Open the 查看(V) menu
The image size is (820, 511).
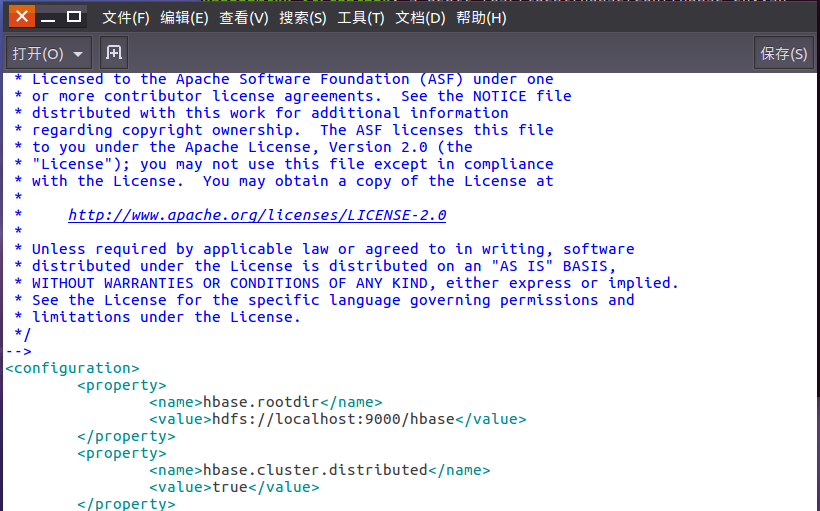pos(244,18)
